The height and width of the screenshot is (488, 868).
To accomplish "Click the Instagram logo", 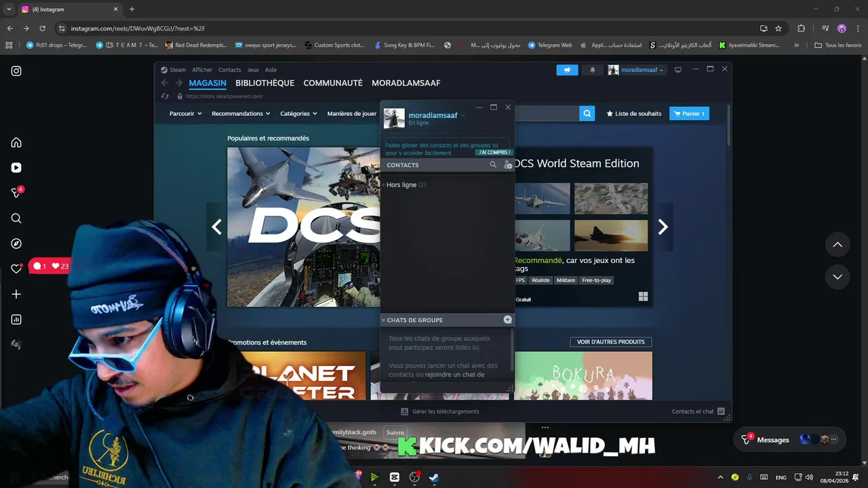I will 16,71.
